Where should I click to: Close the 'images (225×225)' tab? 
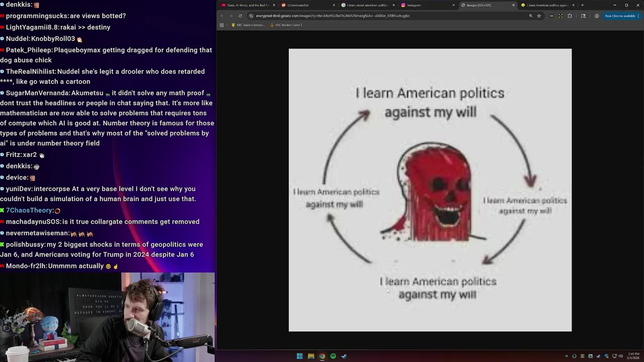[x=513, y=5]
